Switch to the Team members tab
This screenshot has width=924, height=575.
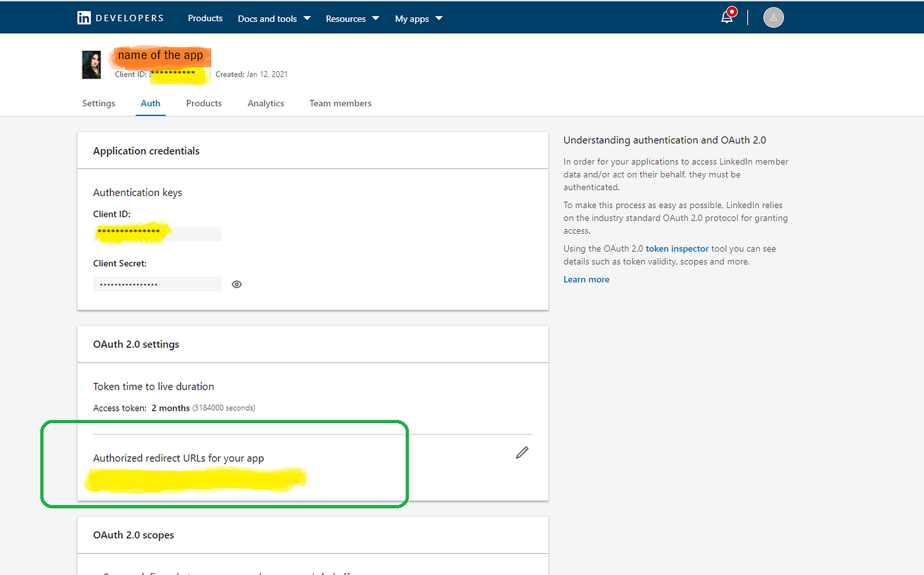(340, 103)
